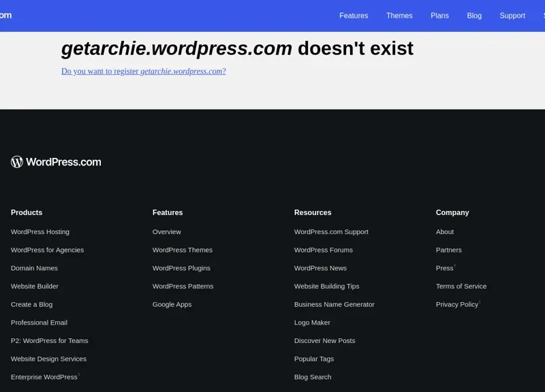This screenshot has height=392, width=545.
Task: Read Terms of Service link
Action: tap(461, 286)
